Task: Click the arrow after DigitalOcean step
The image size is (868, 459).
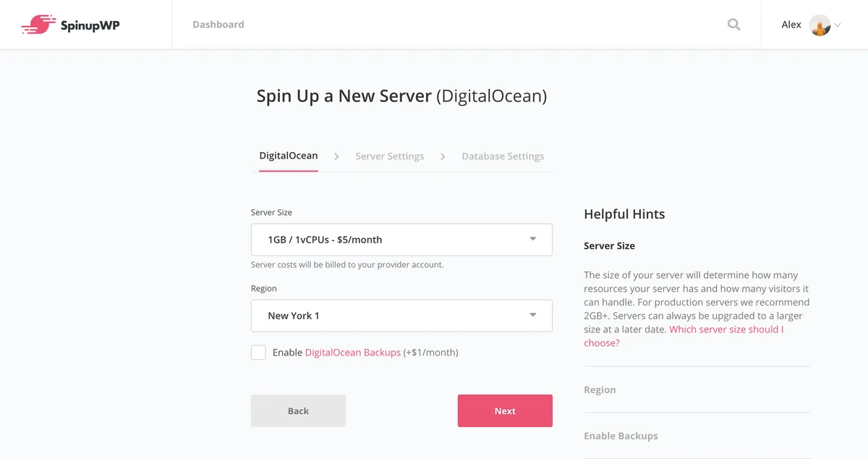Action: tap(336, 156)
